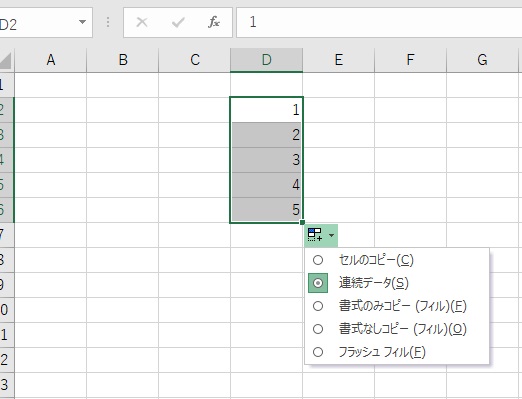Image resolution: width=522 pixels, height=399 pixels.
Task: Click cell D6 containing 5
Action: (x=267, y=210)
